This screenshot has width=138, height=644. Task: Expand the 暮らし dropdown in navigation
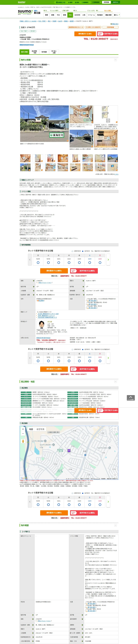117,15
